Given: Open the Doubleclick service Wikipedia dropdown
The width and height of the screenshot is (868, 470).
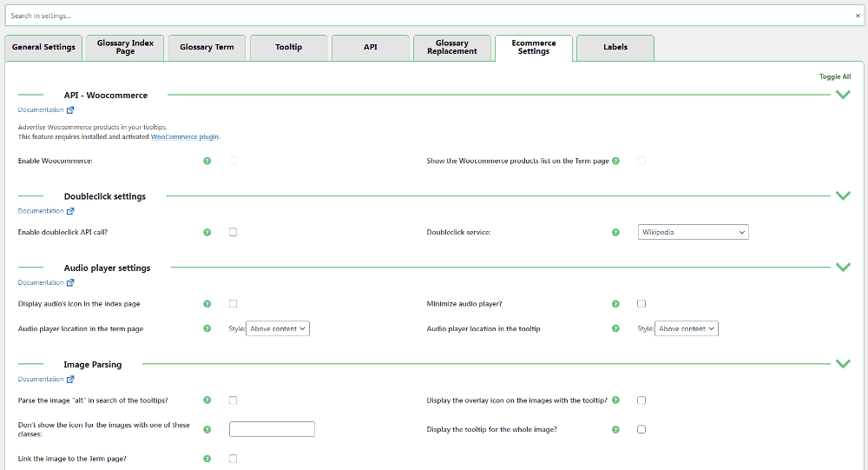Looking at the screenshot, I should (693, 232).
